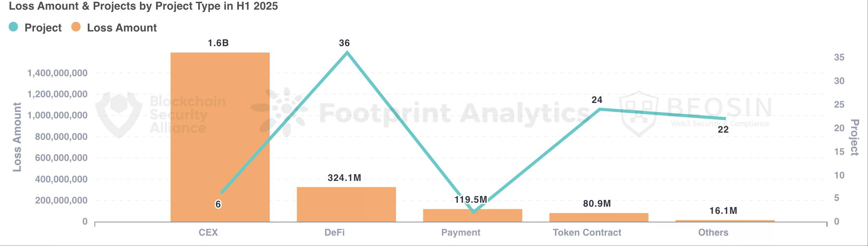This screenshot has width=868, height=246.
Task: Click the Blockchain Security Alliance shield icon
Action: pyautogui.click(x=119, y=114)
